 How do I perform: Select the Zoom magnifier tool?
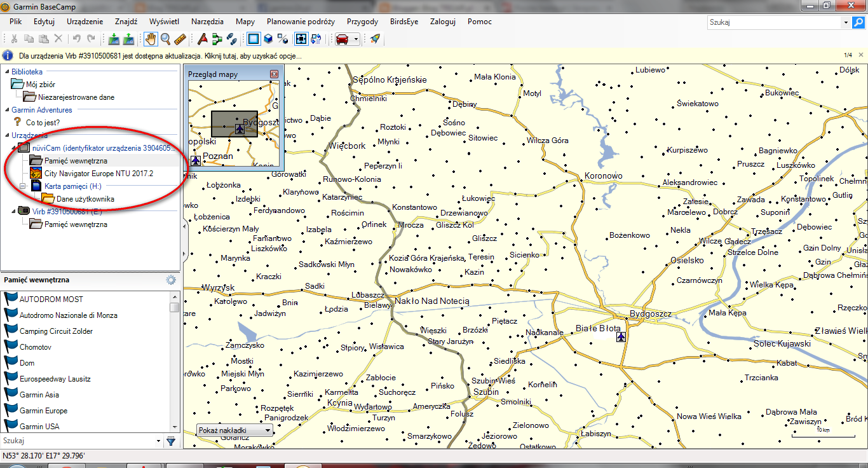click(165, 39)
